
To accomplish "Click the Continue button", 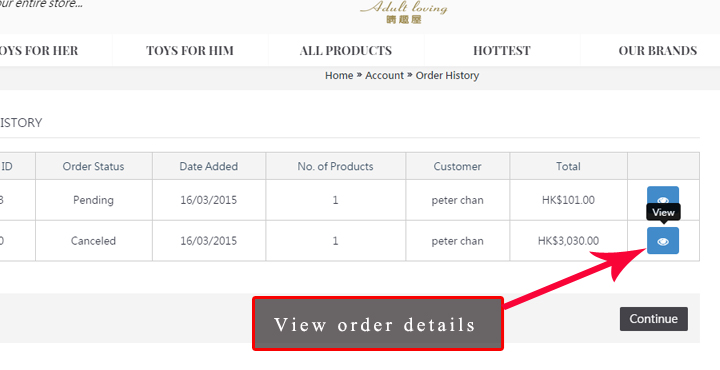I will tap(653, 319).
